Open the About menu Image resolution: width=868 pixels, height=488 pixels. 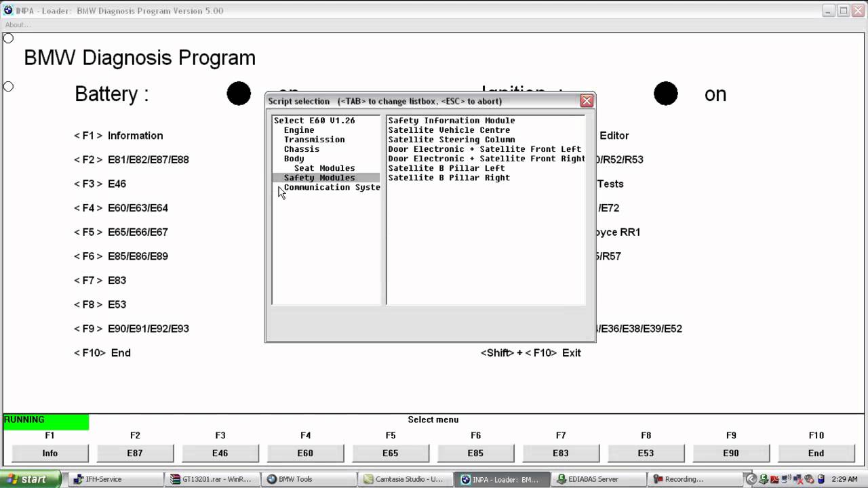[x=18, y=25]
